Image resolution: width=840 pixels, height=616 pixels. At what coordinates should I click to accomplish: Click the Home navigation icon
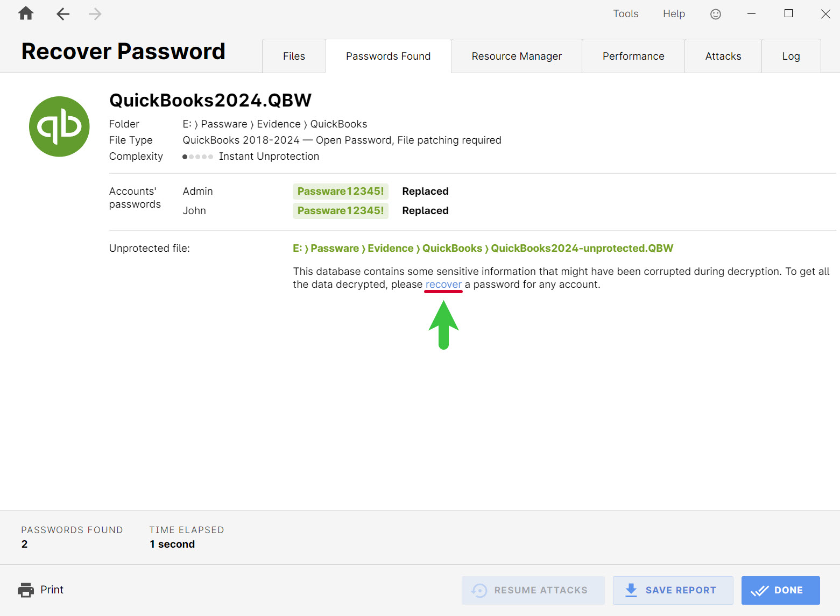tap(25, 13)
